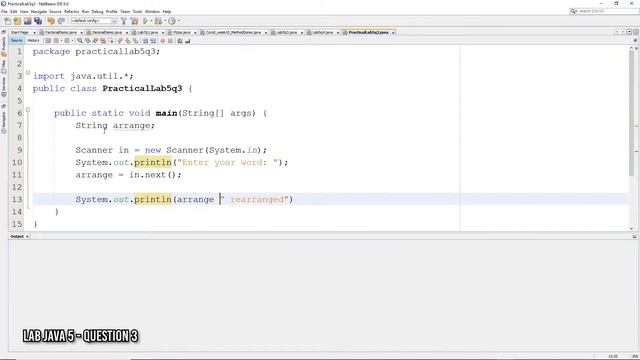Open the Projects panel from left sidebar

[x=4, y=46]
